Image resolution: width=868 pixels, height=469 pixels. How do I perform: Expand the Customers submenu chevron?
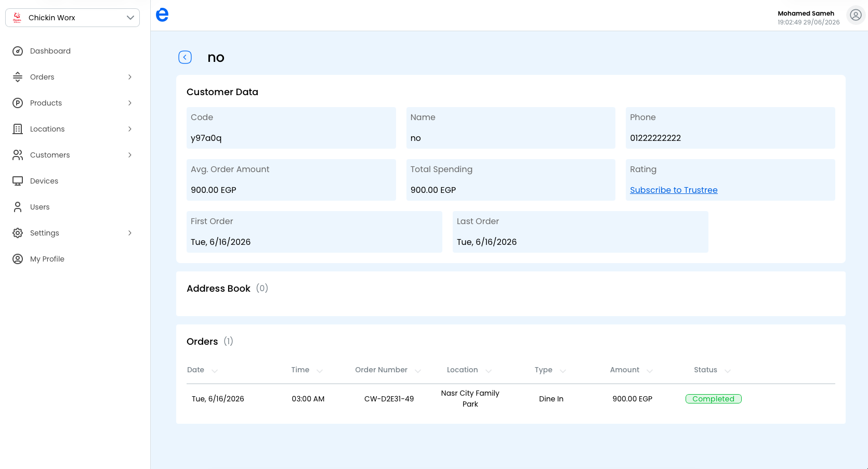(x=130, y=155)
